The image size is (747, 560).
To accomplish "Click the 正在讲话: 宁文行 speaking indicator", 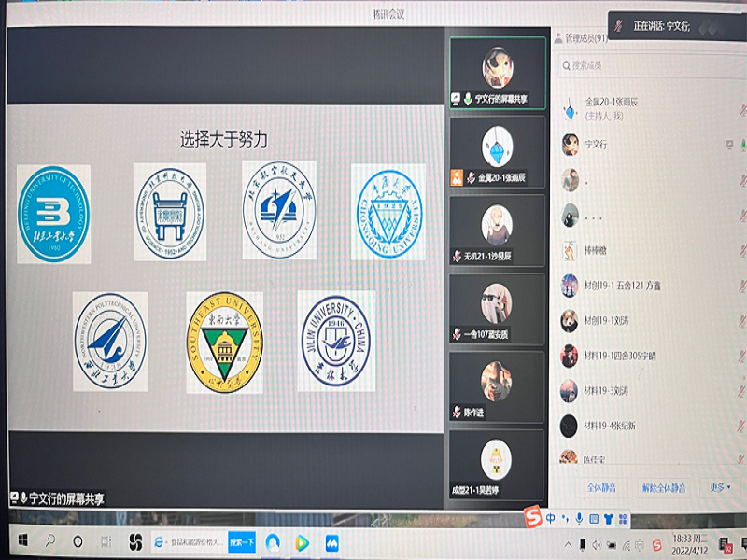I will [677, 26].
